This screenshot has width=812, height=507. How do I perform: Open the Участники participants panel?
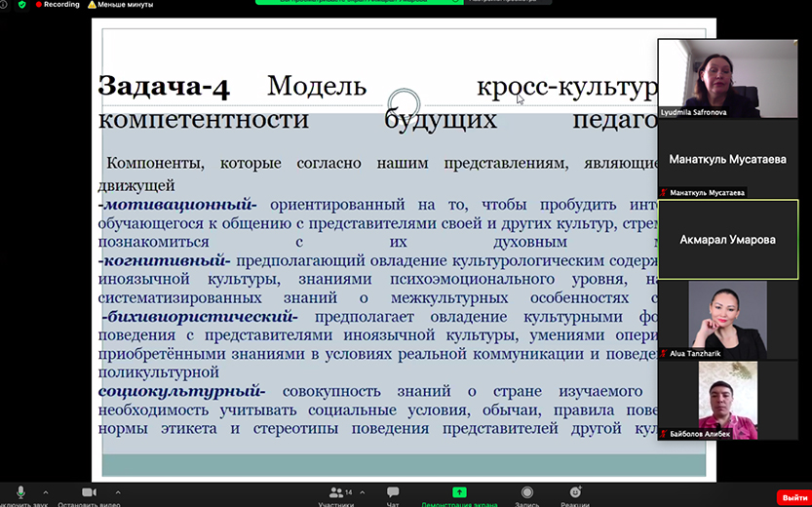[x=336, y=495]
